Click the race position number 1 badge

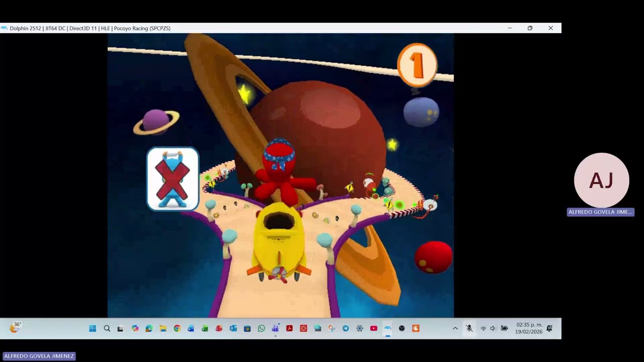[x=417, y=65]
